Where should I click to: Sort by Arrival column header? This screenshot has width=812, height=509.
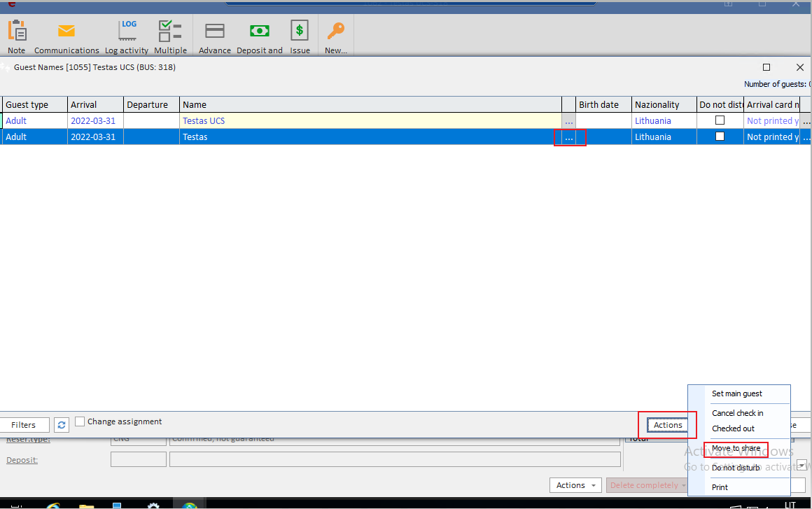point(95,104)
